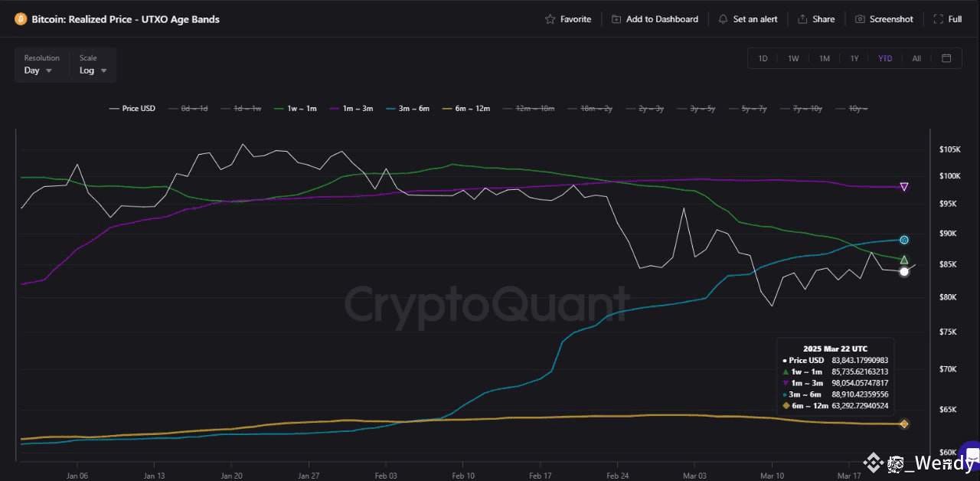Select the All time range tab

(x=916, y=57)
